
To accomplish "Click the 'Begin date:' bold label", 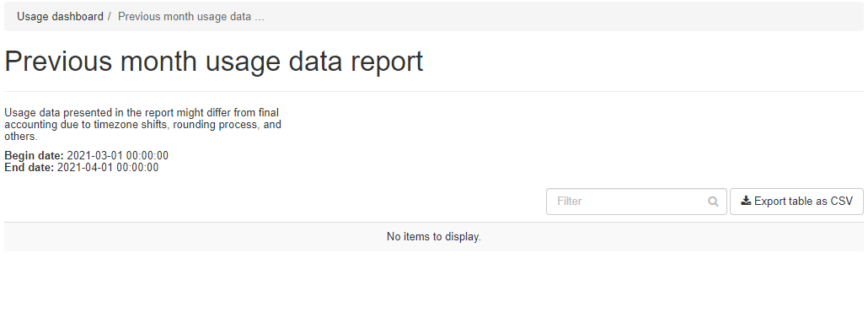I will (x=35, y=156).
